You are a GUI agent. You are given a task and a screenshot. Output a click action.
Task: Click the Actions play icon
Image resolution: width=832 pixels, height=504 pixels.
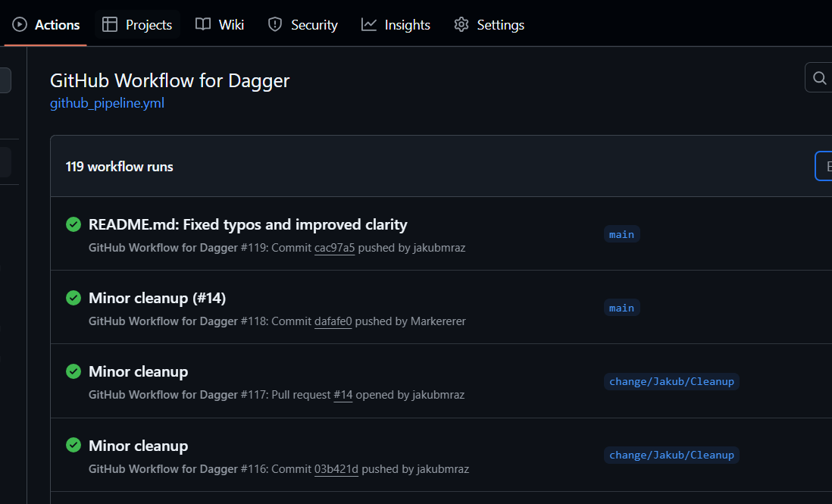click(x=20, y=24)
